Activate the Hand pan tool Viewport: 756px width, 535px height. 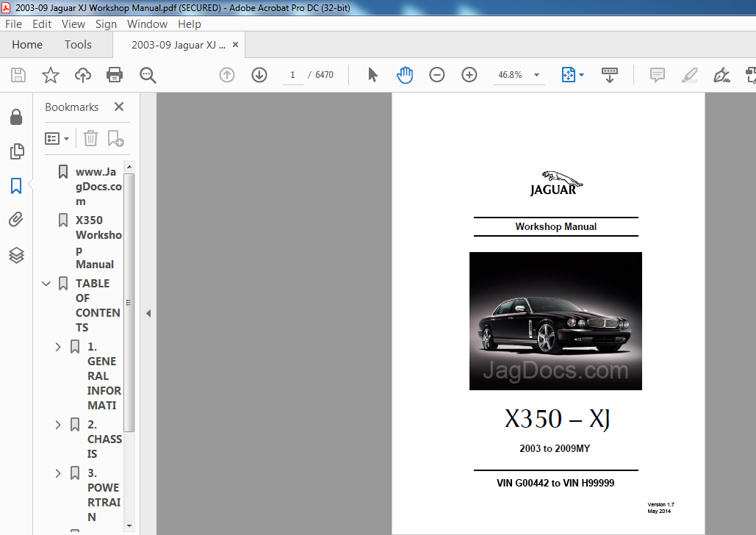pyautogui.click(x=405, y=75)
